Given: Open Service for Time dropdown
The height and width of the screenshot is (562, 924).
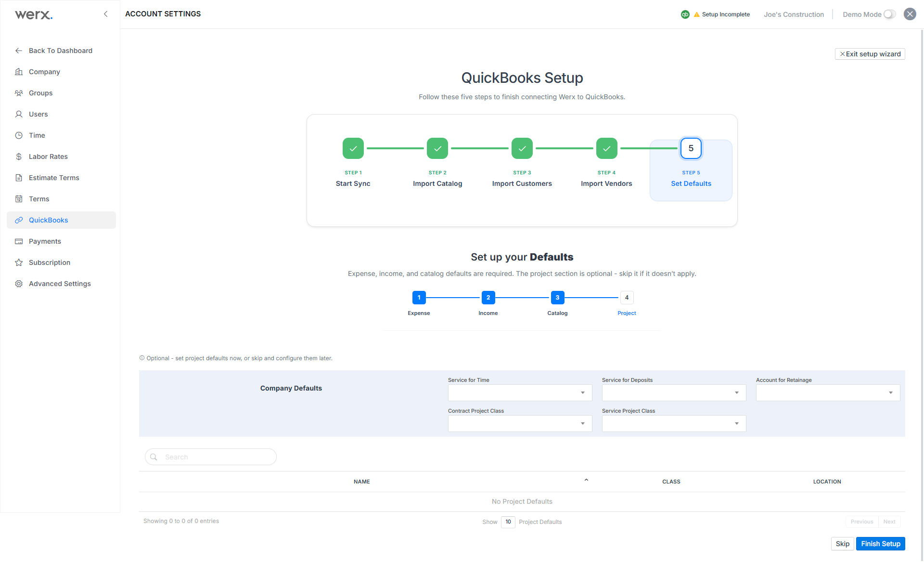Looking at the screenshot, I should pos(520,392).
